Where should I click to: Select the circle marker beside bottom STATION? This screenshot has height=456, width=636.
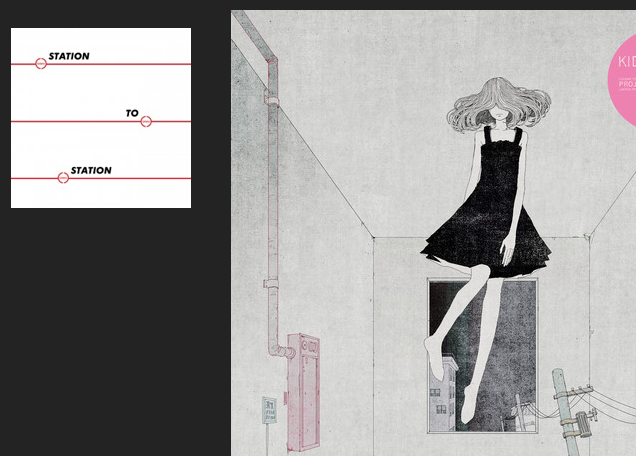(63, 178)
